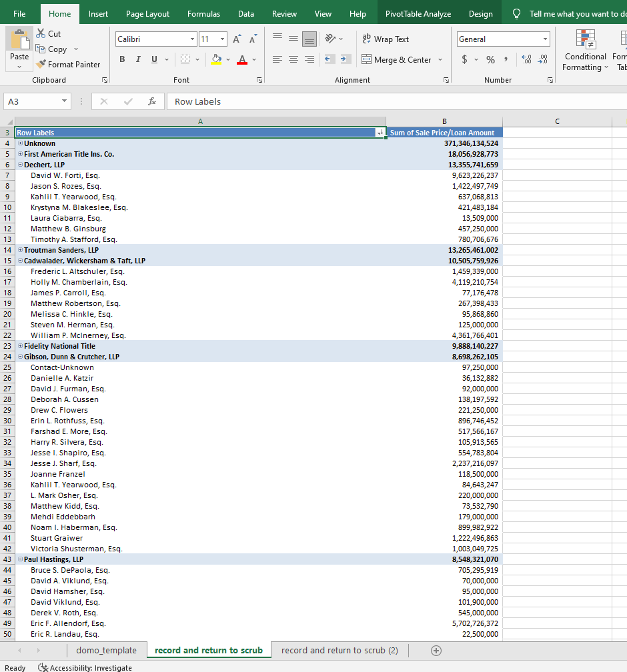Copy the selection with the Copy icon

(x=40, y=49)
